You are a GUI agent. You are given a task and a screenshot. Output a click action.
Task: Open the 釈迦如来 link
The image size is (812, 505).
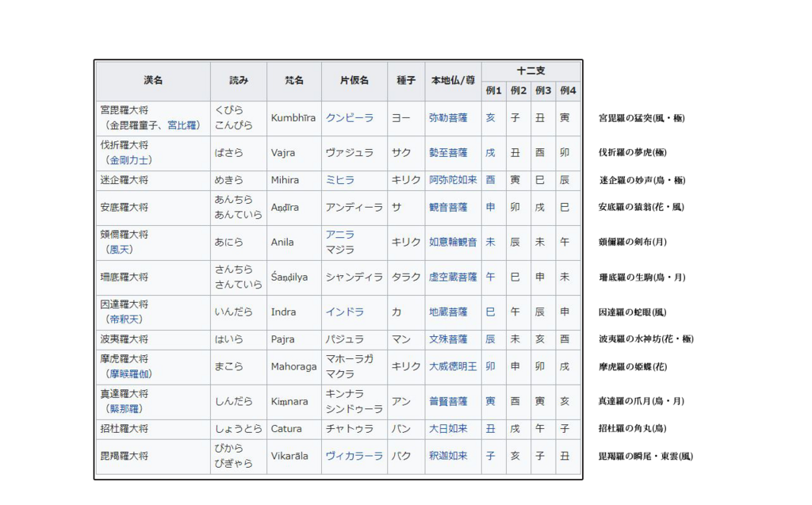448,456
